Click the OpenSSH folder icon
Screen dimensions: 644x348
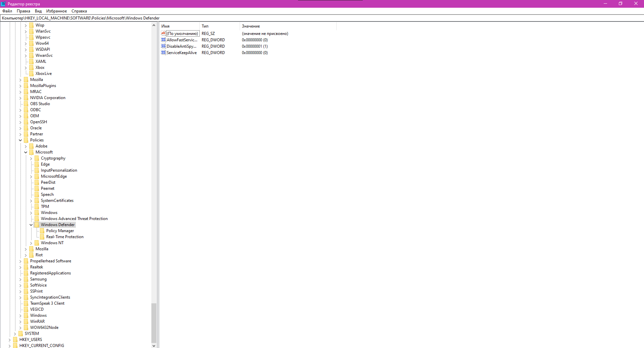pos(26,122)
